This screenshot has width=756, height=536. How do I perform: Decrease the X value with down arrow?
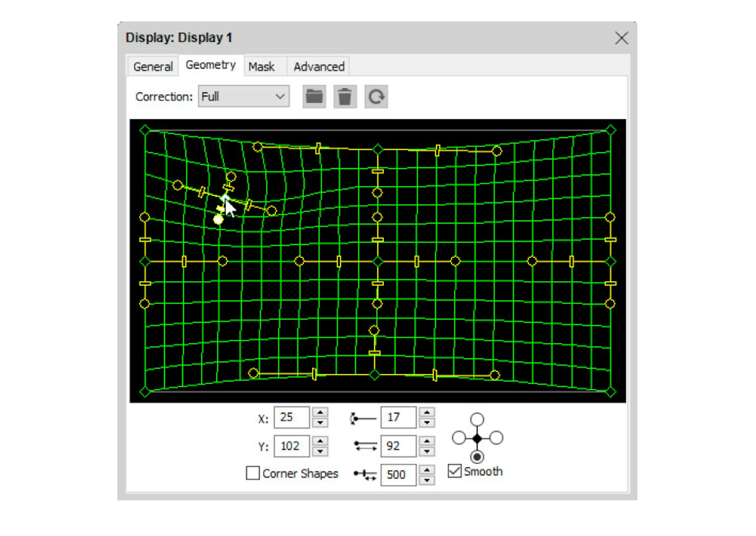[320, 423]
